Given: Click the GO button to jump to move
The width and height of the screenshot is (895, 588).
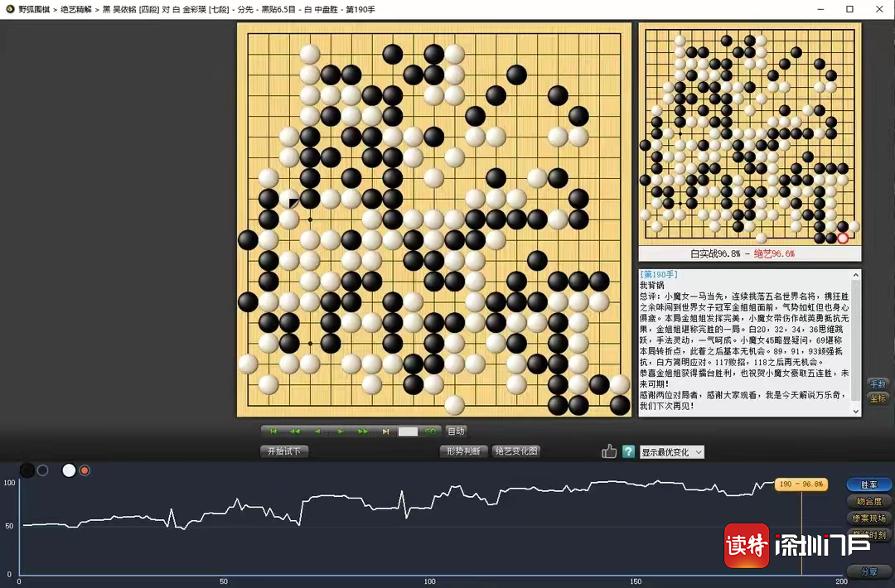Looking at the screenshot, I should 430,431.
